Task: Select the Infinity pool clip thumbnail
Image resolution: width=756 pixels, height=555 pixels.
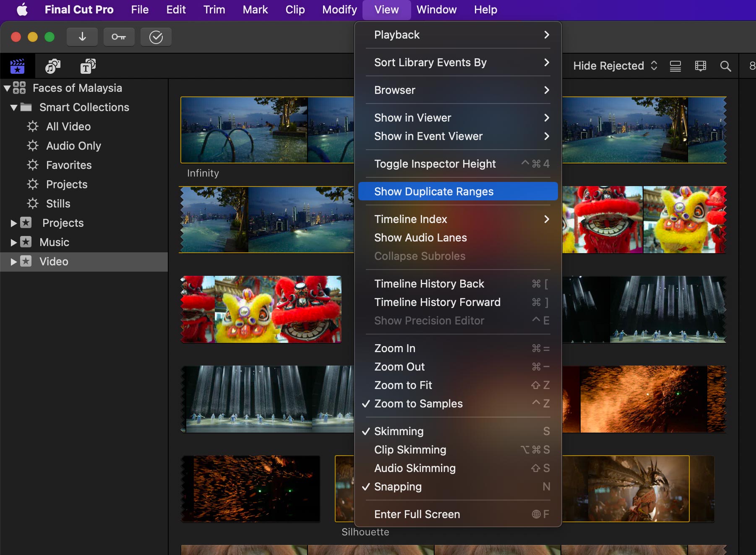Action: point(267,130)
